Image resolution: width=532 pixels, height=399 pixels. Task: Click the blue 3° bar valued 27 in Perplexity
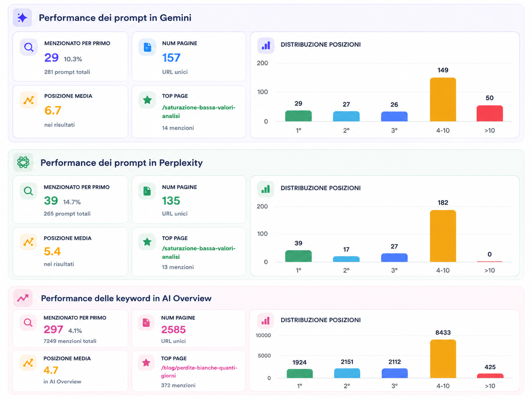point(394,258)
